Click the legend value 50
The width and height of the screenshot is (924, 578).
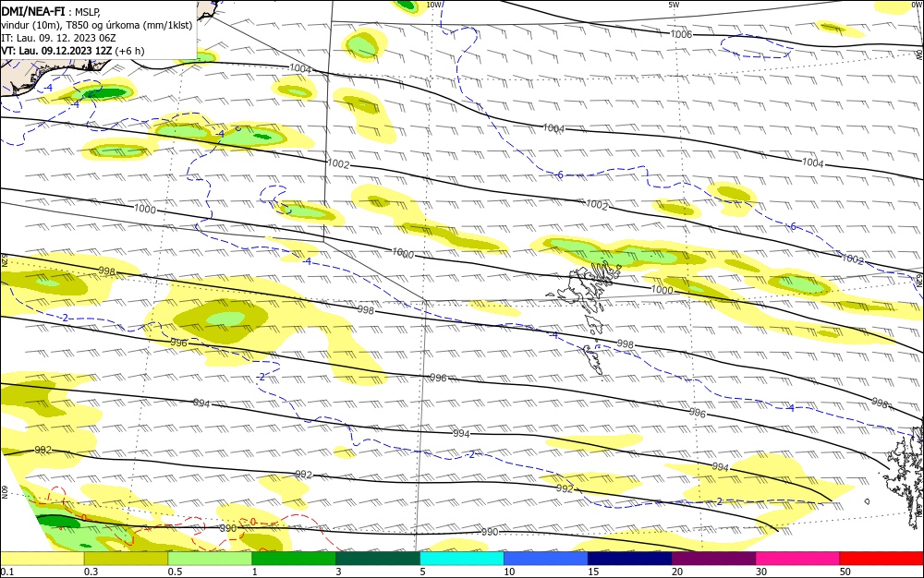click(x=845, y=572)
